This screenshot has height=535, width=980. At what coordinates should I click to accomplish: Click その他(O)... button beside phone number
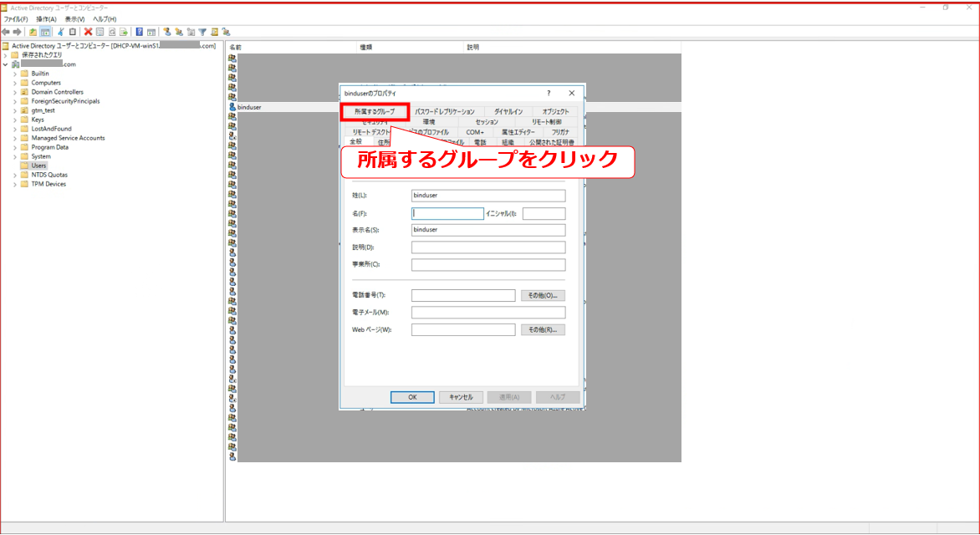tap(543, 295)
